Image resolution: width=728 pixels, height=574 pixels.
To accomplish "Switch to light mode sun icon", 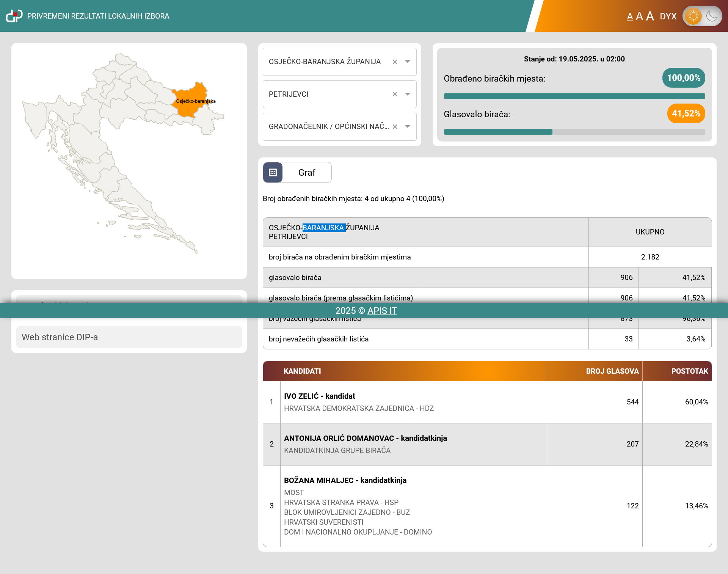I will coord(693,16).
